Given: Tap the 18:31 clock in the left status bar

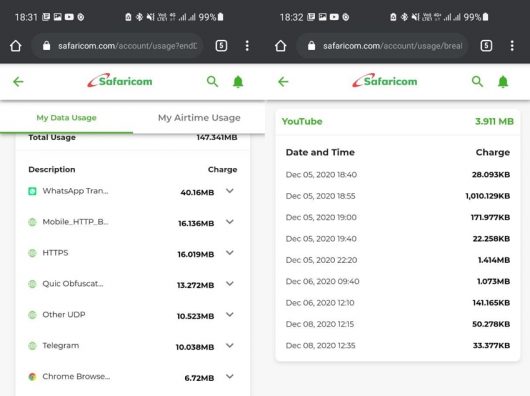Looking at the screenshot, I should click(26, 17).
